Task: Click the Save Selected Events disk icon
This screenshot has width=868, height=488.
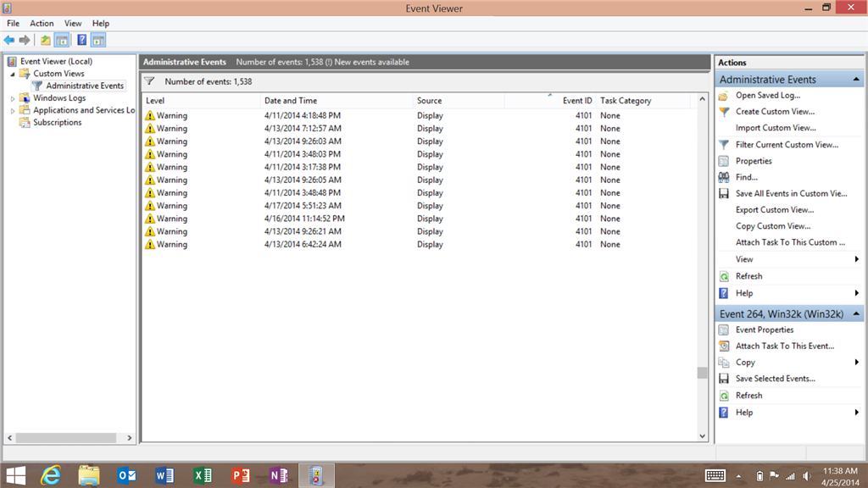Action: coord(724,379)
